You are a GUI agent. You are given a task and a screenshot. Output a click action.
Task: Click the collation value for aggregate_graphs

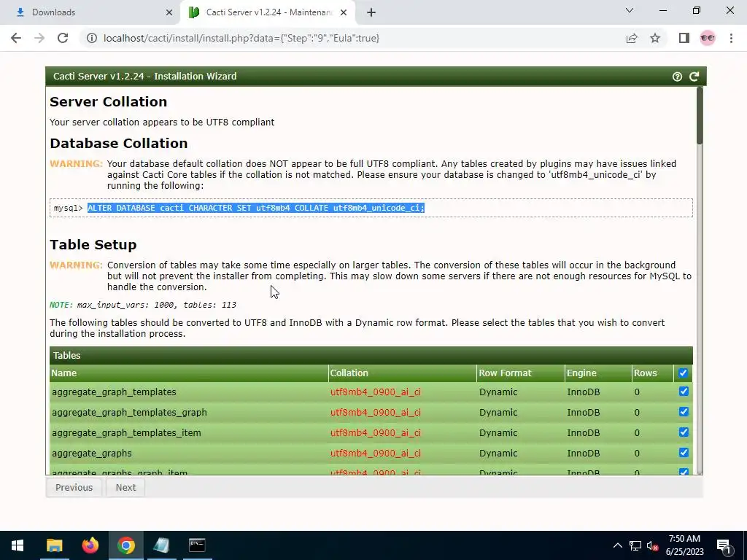(x=376, y=454)
